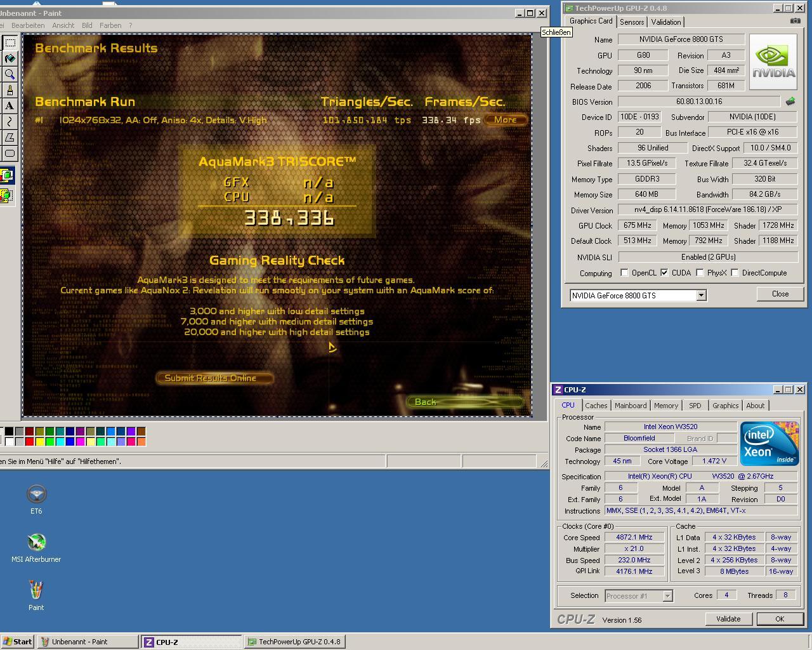Switch to the Sensors tab in GPU-Z
This screenshot has height=650, width=812.
coord(632,22)
